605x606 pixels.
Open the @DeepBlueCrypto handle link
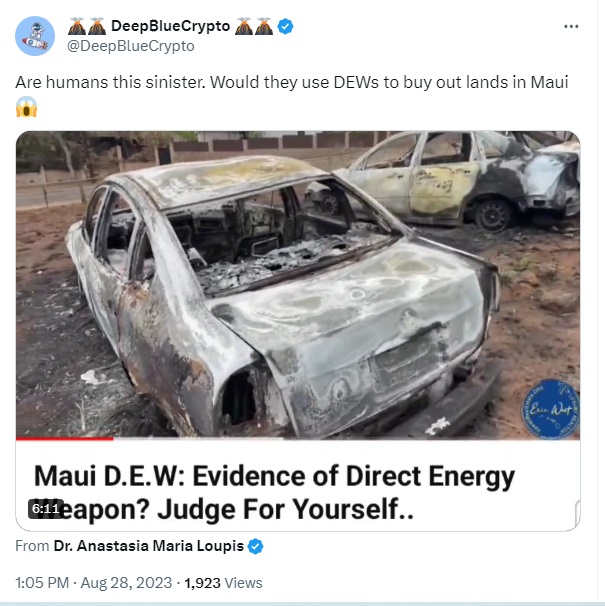point(131,46)
